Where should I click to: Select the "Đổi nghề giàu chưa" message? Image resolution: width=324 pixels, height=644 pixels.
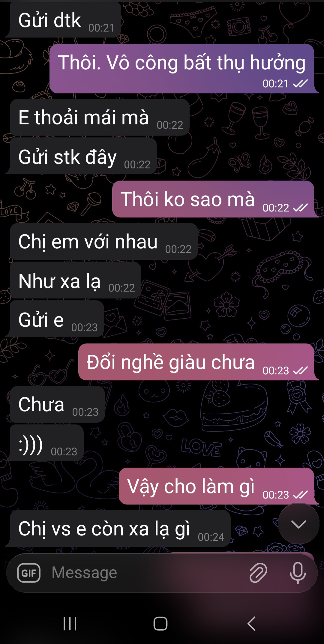pos(196,362)
